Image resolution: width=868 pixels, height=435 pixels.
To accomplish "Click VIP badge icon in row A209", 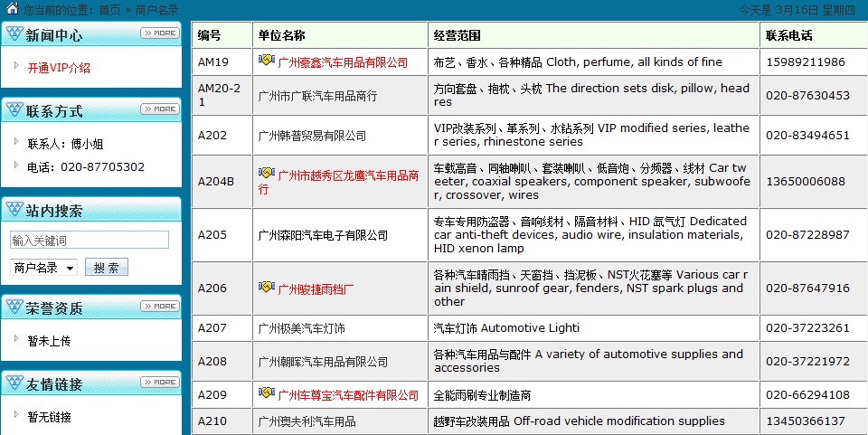I will pyautogui.click(x=267, y=393).
